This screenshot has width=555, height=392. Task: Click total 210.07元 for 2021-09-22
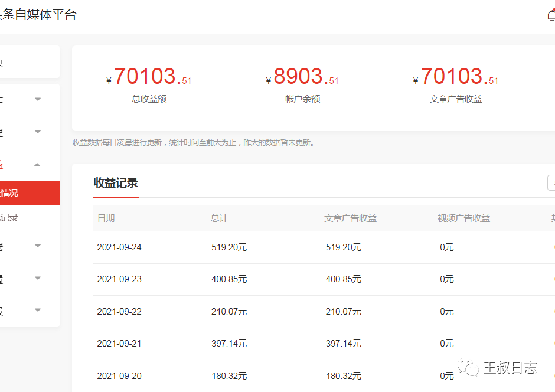[x=229, y=312]
